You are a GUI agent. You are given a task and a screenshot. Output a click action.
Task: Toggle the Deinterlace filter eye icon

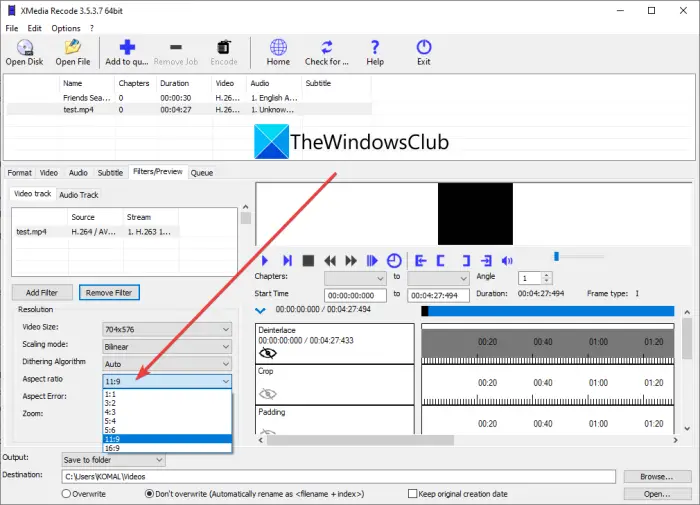pyautogui.click(x=267, y=353)
